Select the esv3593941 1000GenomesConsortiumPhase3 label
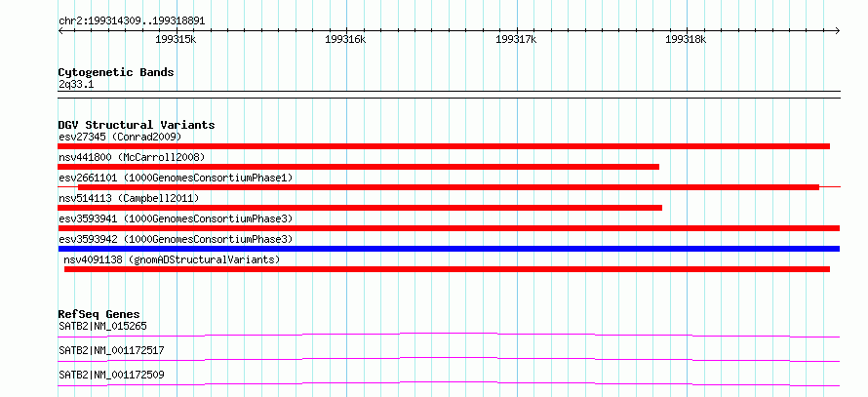868x397 pixels. point(176,218)
